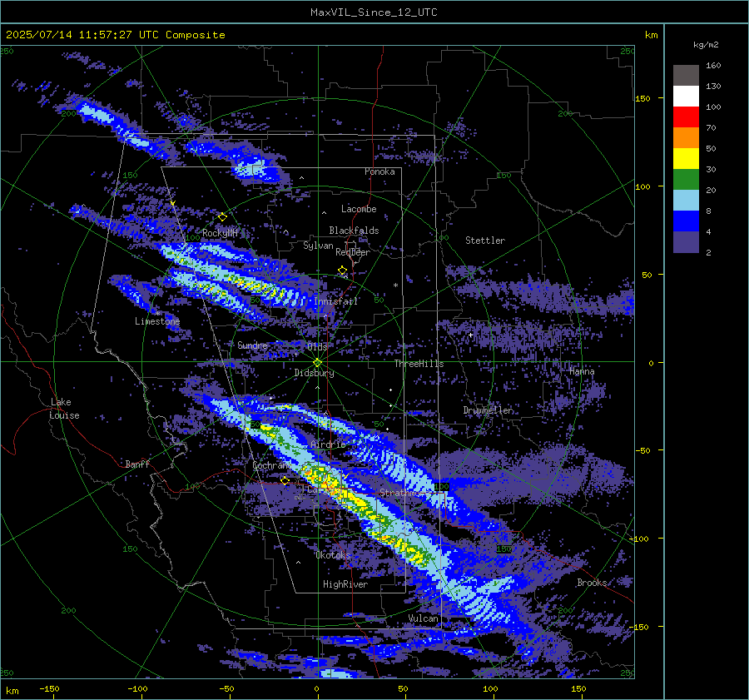749x700 pixels.
Task: Click the Hanna town label
Action: [582, 371]
